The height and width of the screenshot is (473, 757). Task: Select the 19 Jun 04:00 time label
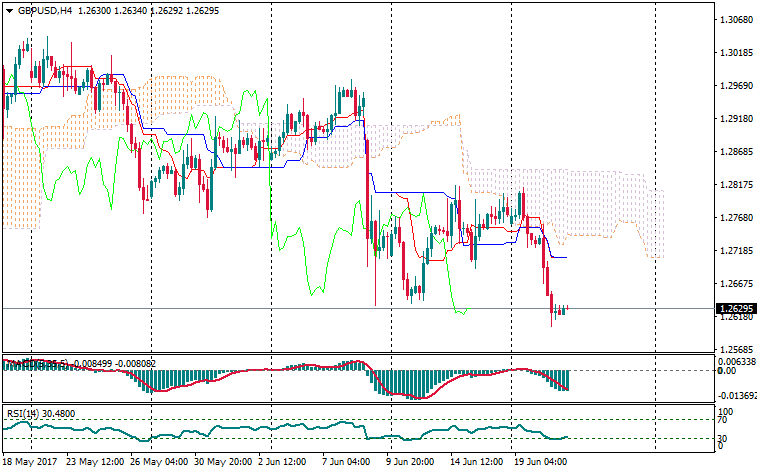point(540,463)
